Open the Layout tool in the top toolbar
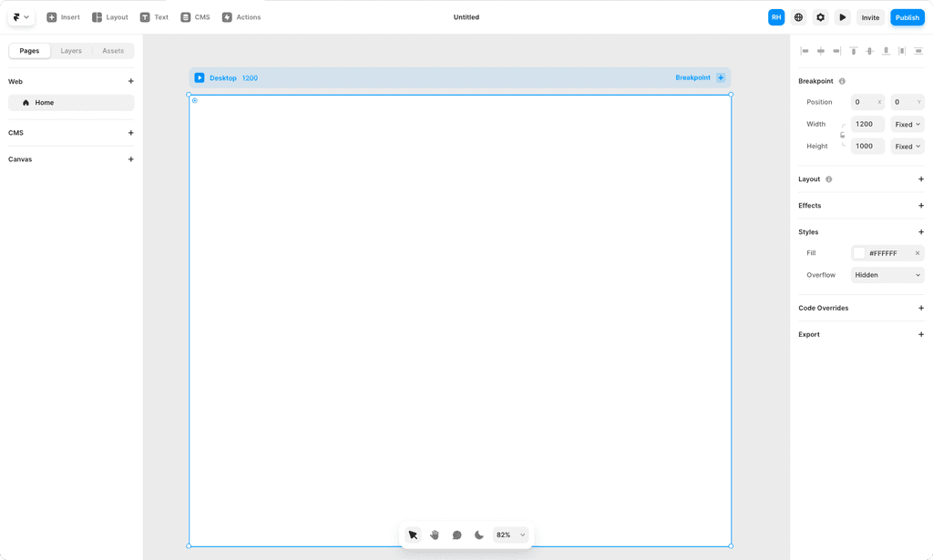Screen dimensions: 933x560 coord(109,16)
